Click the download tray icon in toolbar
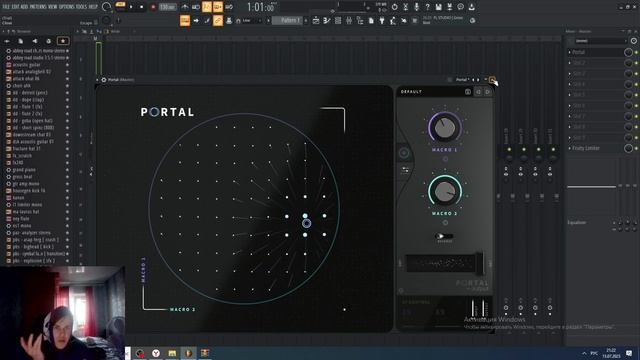Screen dimensions: 640x360 (471, 7)
